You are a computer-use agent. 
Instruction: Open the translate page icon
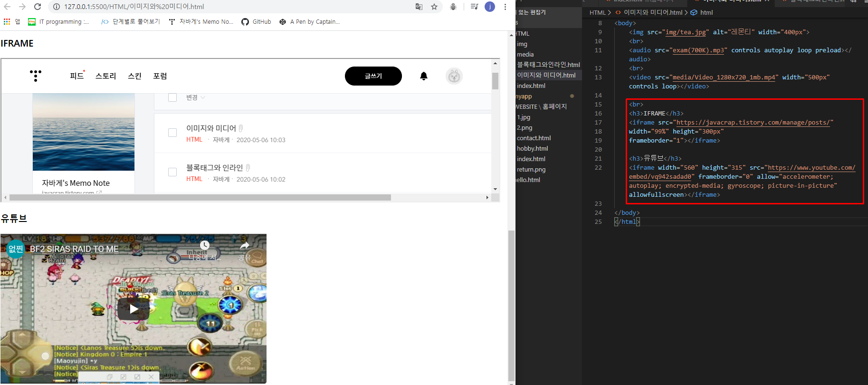[x=419, y=7]
